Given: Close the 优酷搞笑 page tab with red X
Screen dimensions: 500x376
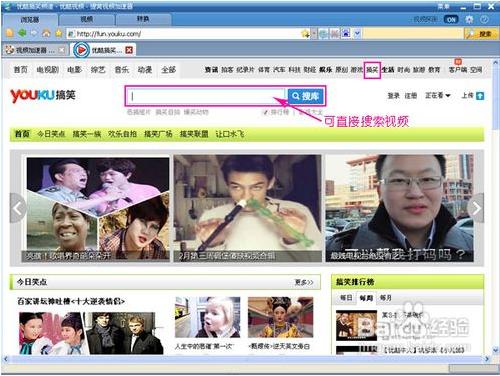Looking at the screenshot, I should [x=129, y=50].
